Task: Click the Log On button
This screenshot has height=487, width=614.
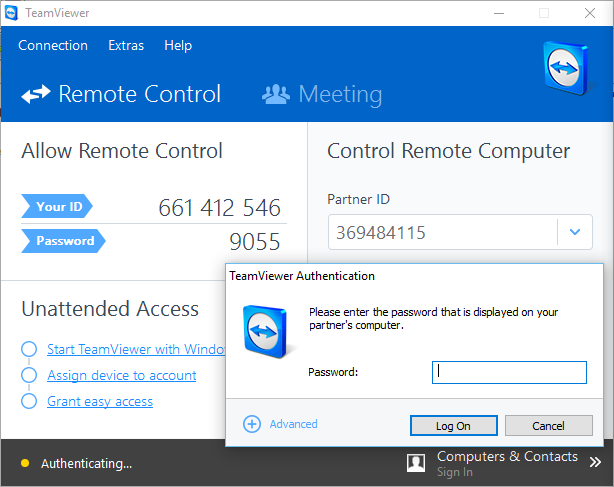Action: (454, 426)
